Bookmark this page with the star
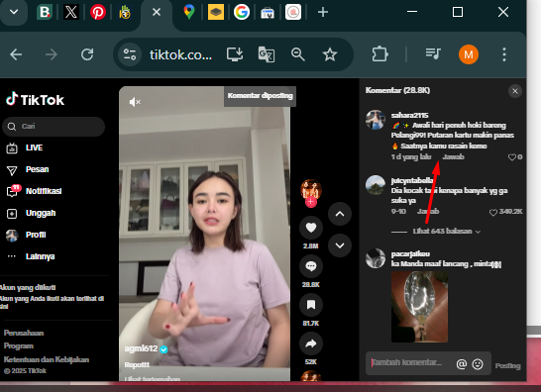Viewport: 541px width, 392px height. tap(330, 54)
